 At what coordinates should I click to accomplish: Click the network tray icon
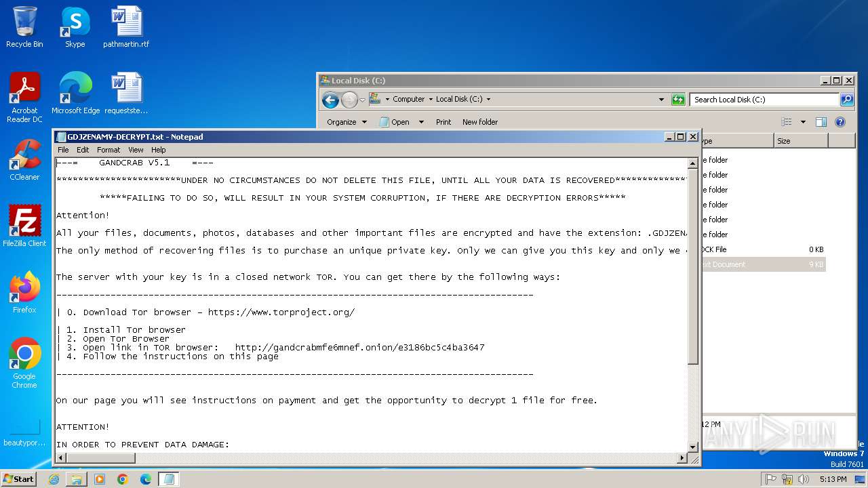coord(788,479)
